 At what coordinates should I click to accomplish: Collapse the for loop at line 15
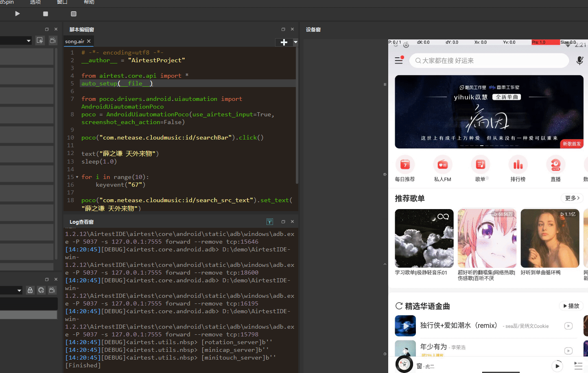click(77, 177)
